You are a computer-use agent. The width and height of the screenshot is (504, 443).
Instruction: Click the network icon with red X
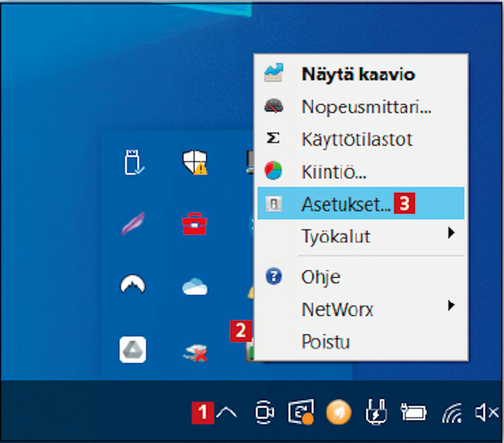(x=195, y=353)
